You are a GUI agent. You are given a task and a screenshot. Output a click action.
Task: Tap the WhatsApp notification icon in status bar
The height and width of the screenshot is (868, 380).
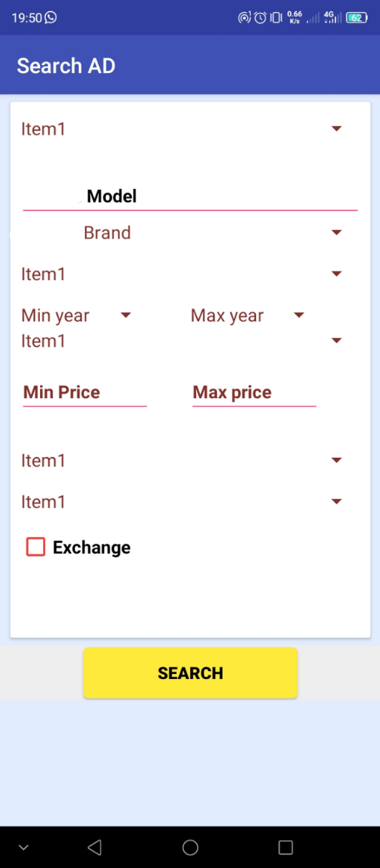(x=50, y=18)
